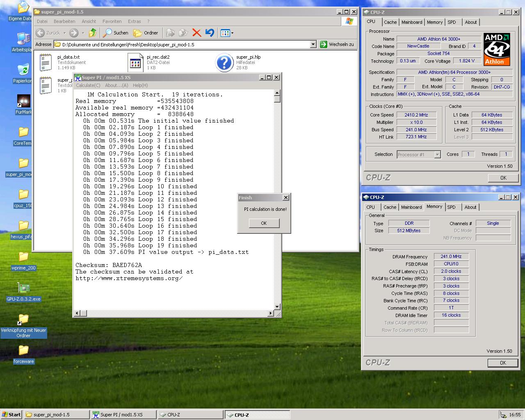This screenshot has width=525, height=420.
Task: Open the Views icon menu
Action: [x=227, y=33]
